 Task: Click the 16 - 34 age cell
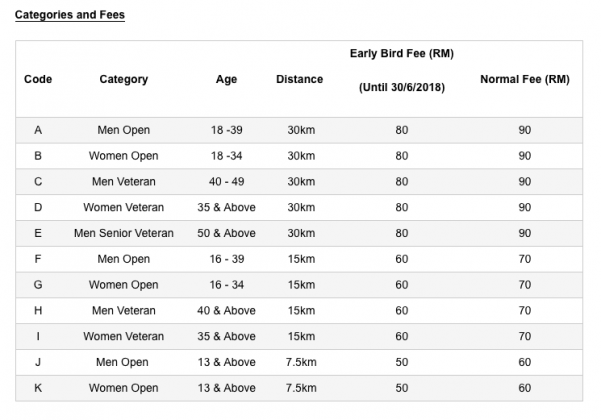click(x=227, y=285)
